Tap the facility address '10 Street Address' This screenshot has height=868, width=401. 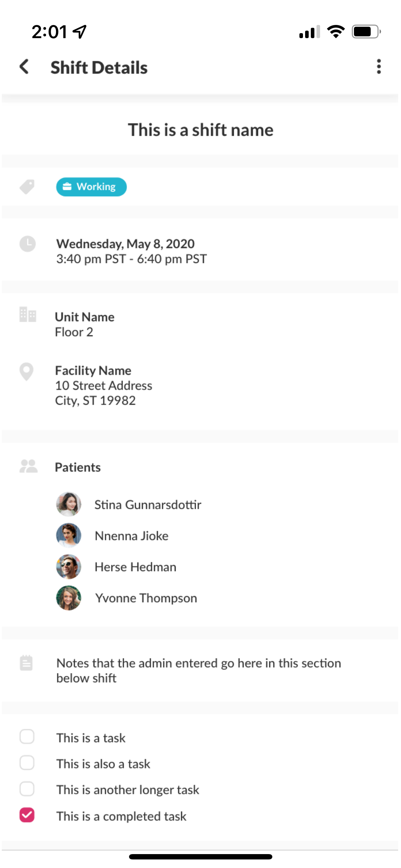(104, 386)
